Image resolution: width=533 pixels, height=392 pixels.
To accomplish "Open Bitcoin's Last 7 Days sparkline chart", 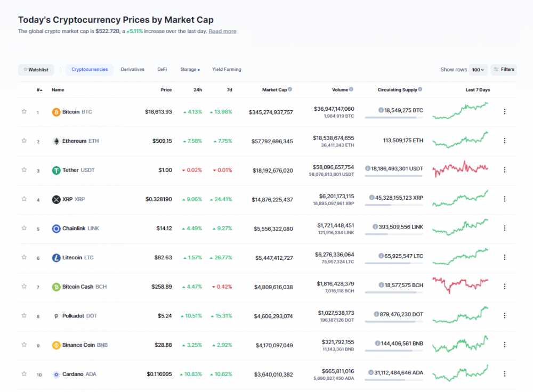I will (x=461, y=111).
